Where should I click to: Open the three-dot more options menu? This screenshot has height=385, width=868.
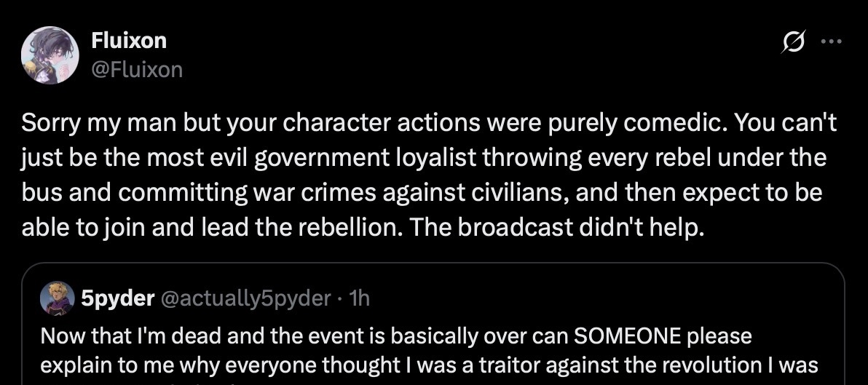[x=830, y=42]
